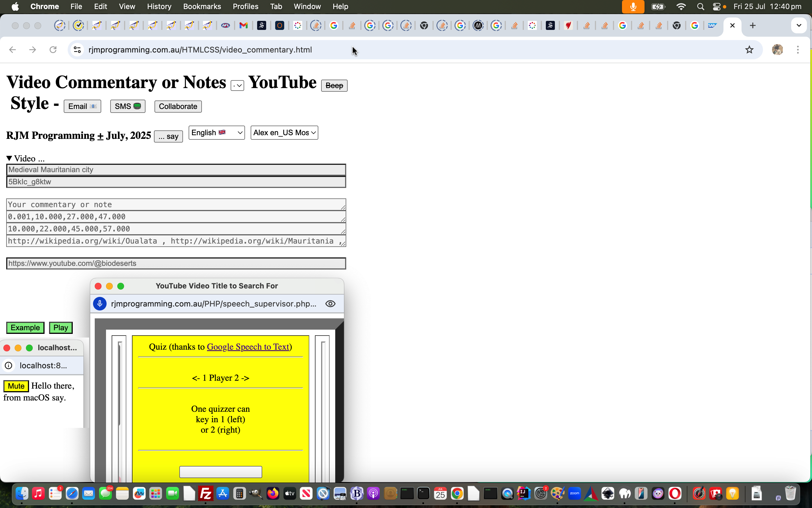Click the 5Bklc_g8ktw video ID field
This screenshot has width=812, height=508.
tap(176, 182)
